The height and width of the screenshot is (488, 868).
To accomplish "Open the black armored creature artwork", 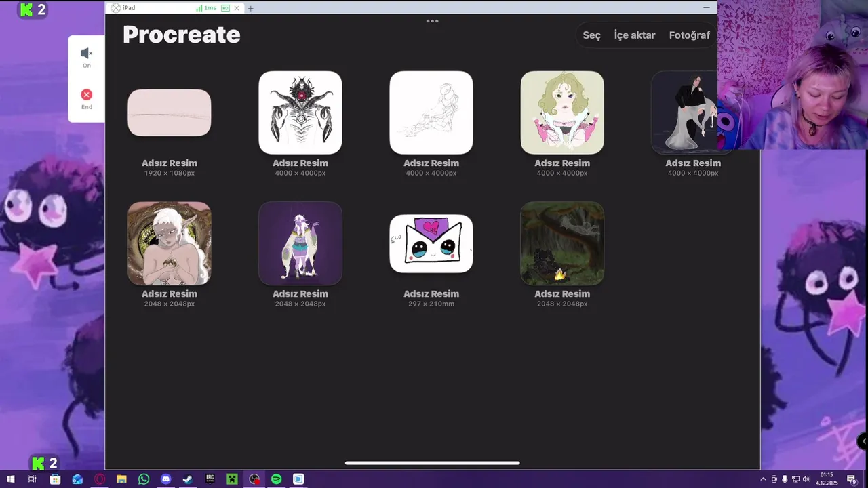I will click(300, 113).
